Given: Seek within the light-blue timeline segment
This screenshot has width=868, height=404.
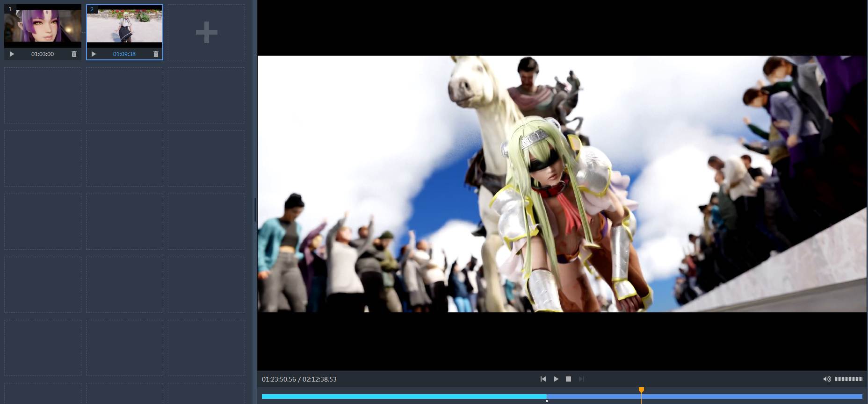Looking at the screenshot, I should click(404, 397).
